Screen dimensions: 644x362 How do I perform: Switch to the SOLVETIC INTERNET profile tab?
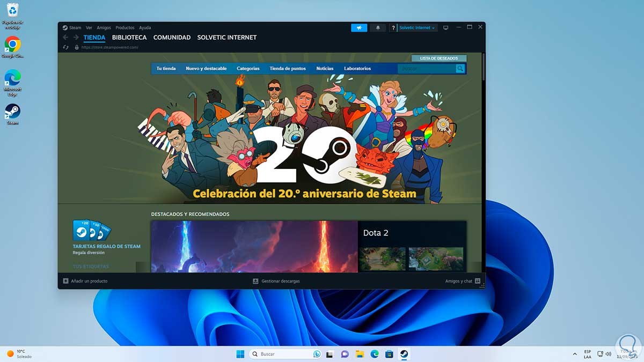point(227,38)
